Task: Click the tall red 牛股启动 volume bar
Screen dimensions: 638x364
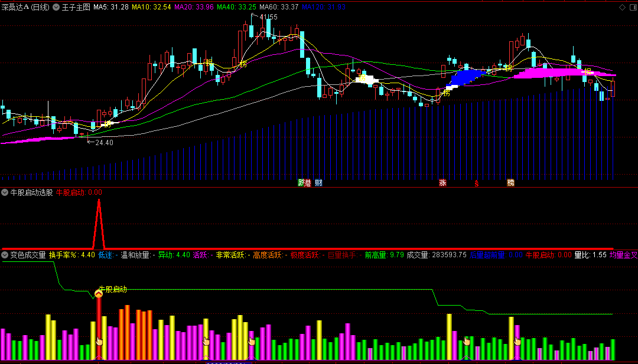Action: [99, 328]
